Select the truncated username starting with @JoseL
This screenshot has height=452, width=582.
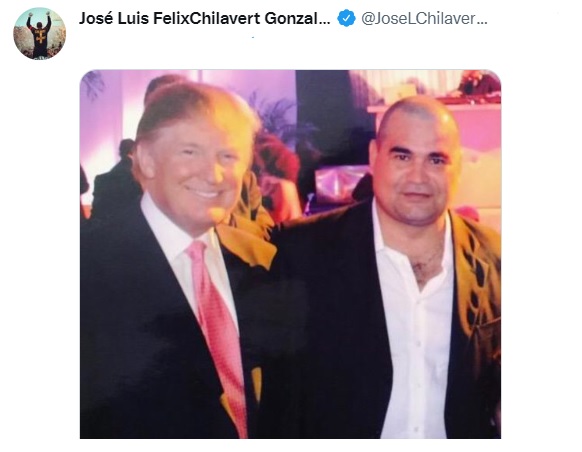pos(424,19)
